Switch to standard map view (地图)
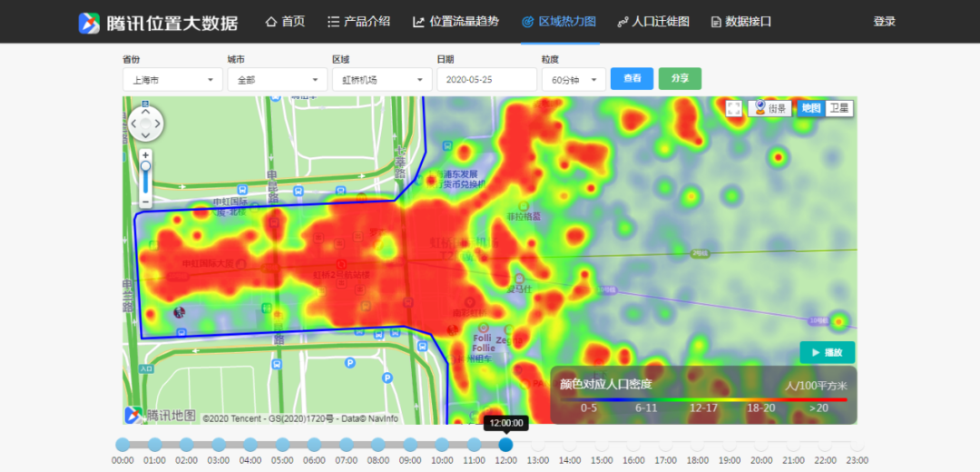Image resolution: width=980 pixels, height=472 pixels. coord(810,108)
